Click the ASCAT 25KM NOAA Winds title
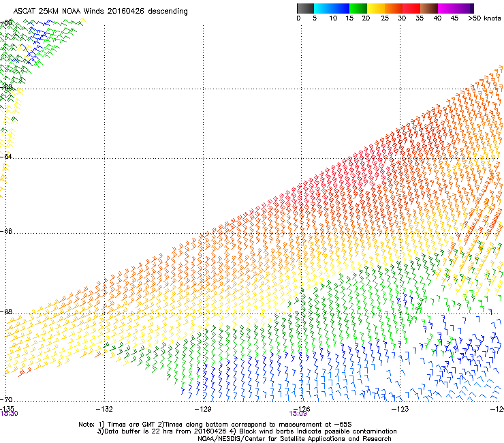The height and width of the screenshot is (443, 504). pos(100,12)
